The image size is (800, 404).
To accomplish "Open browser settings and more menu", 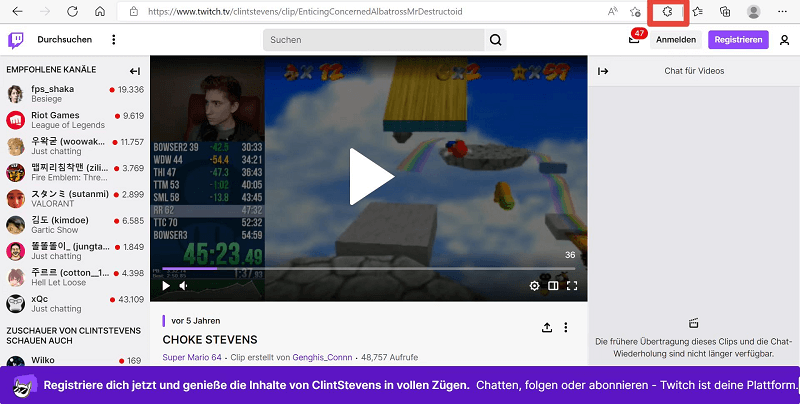I will point(782,11).
